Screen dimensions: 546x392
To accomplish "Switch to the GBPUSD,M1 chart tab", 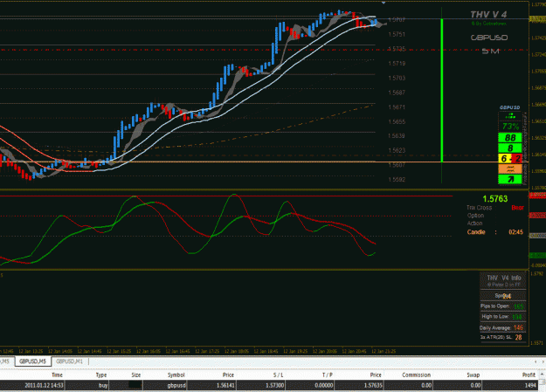I will (x=70, y=361).
